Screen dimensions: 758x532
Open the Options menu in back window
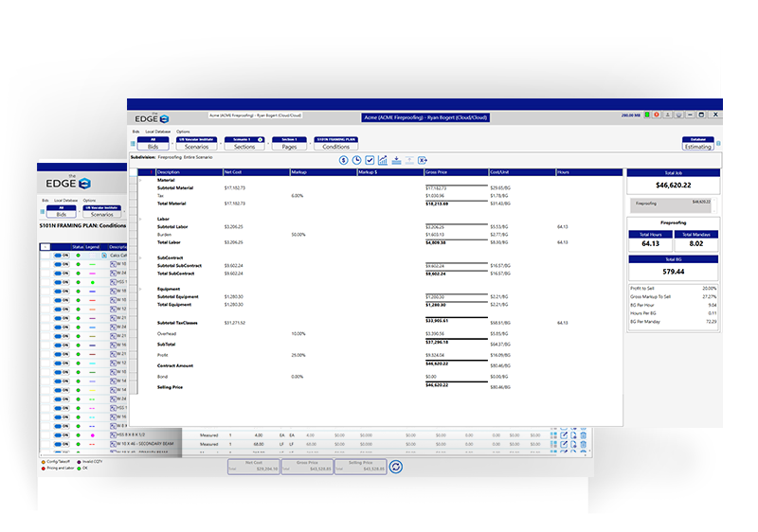pos(89,200)
